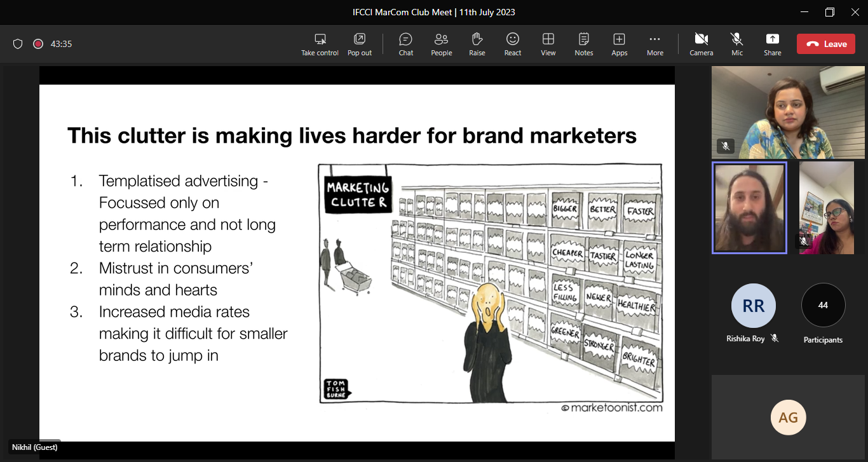The image size is (868, 462).
Task: Click the recording indicator icon
Action: click(x=38, y=44)
